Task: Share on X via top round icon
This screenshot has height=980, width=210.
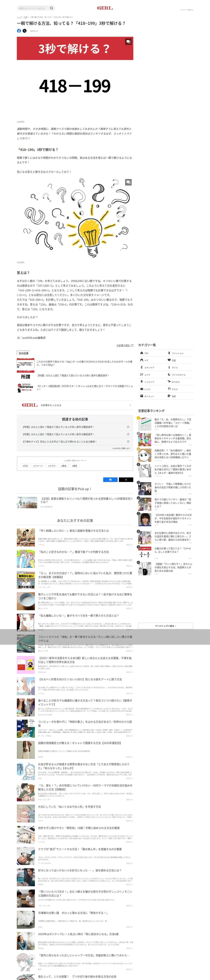Action: (24, 31)
